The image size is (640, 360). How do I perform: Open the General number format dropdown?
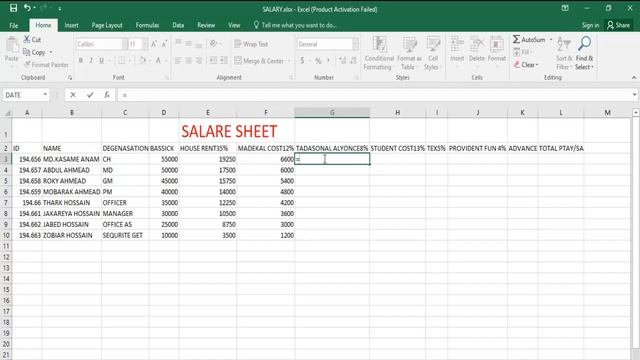click(x=355, y=44)
